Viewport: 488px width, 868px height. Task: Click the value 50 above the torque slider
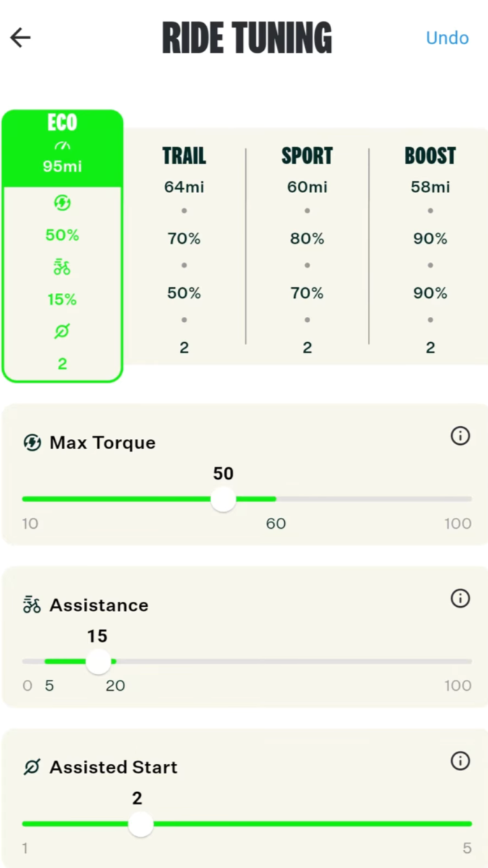[x=223, y=474]
